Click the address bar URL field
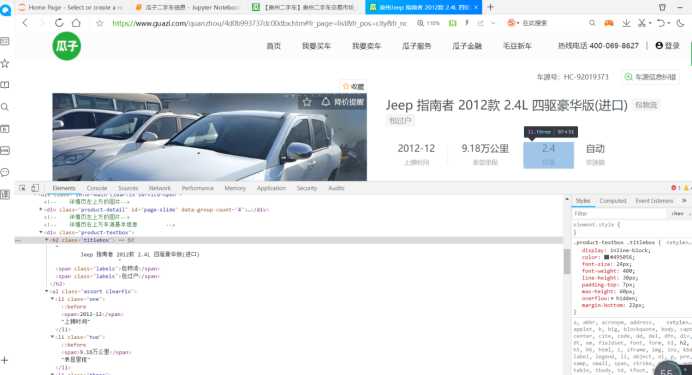 (260, 23)
